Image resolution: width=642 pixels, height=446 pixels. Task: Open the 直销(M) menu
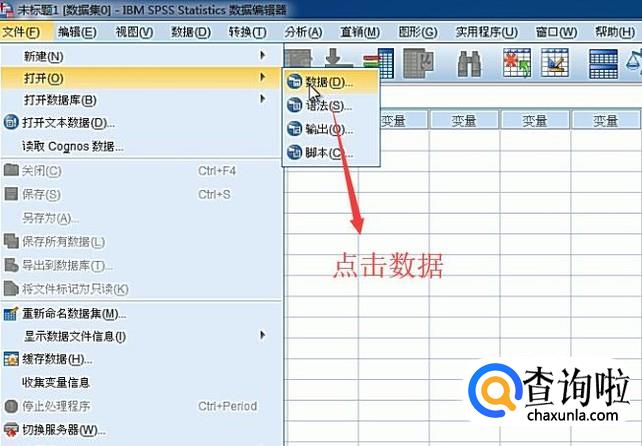[360, 32]
